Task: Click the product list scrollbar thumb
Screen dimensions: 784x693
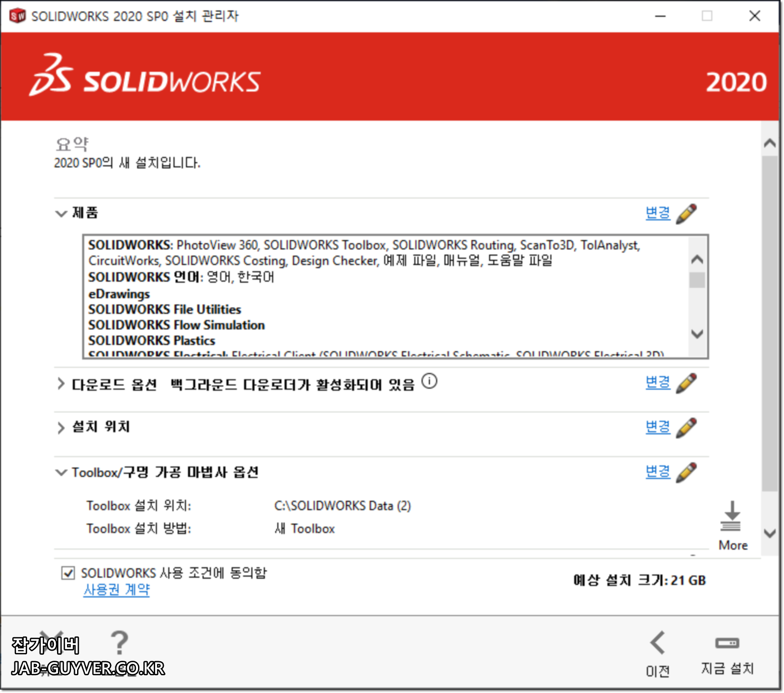Action: pyautogui.click(x=697, y=280)
